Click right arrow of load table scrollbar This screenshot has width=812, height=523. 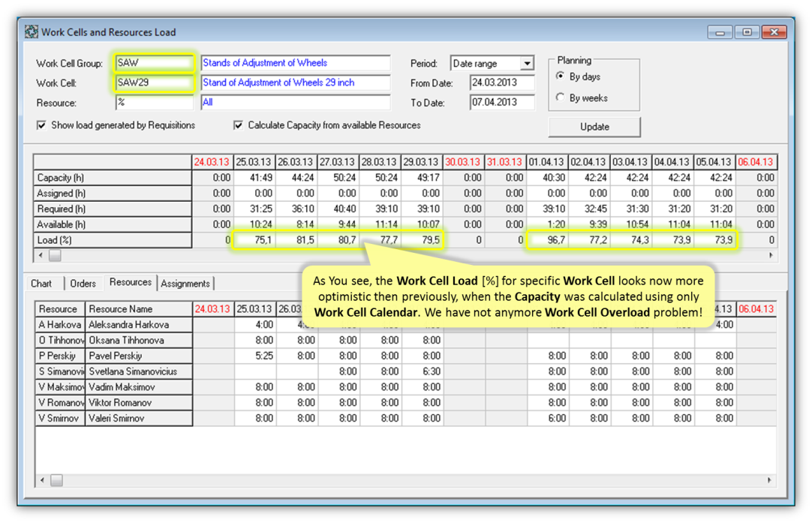[x=771, y=255]
